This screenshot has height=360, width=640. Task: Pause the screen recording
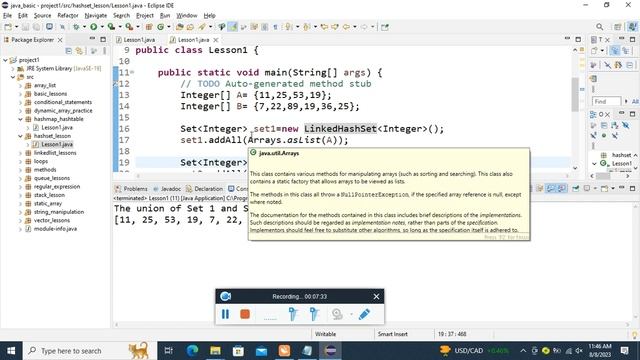[x=225, y=314]
